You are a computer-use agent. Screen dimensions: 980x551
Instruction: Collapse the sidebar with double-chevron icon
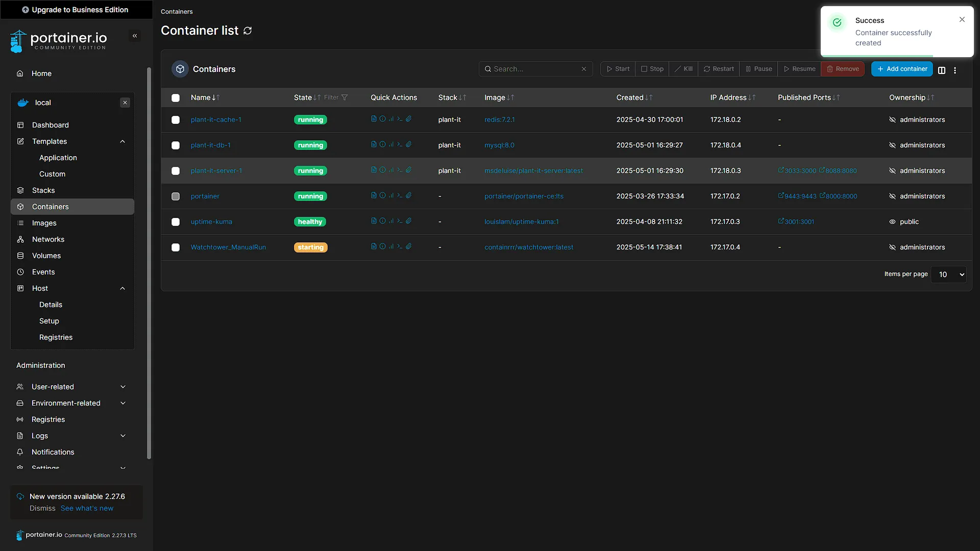(135, 36)
